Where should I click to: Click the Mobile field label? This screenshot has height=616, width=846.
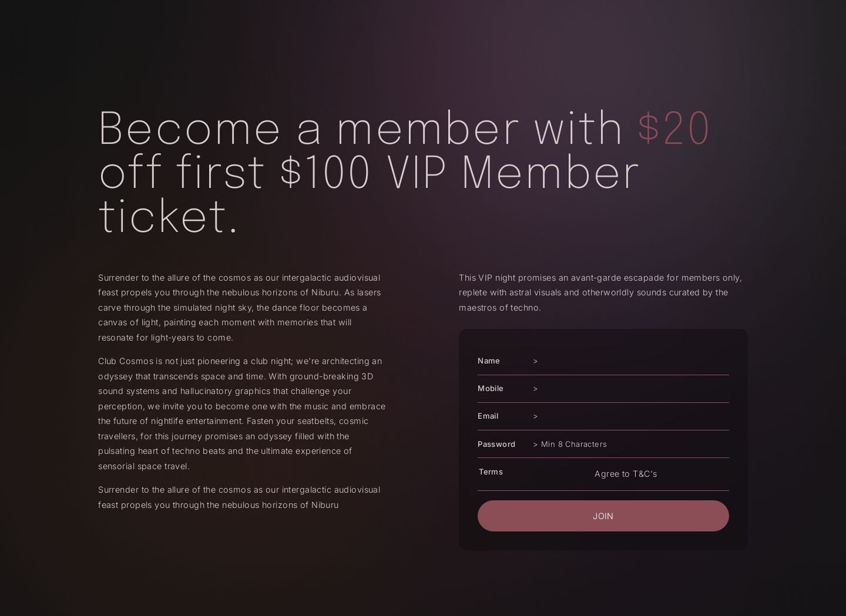pos(491,389)
